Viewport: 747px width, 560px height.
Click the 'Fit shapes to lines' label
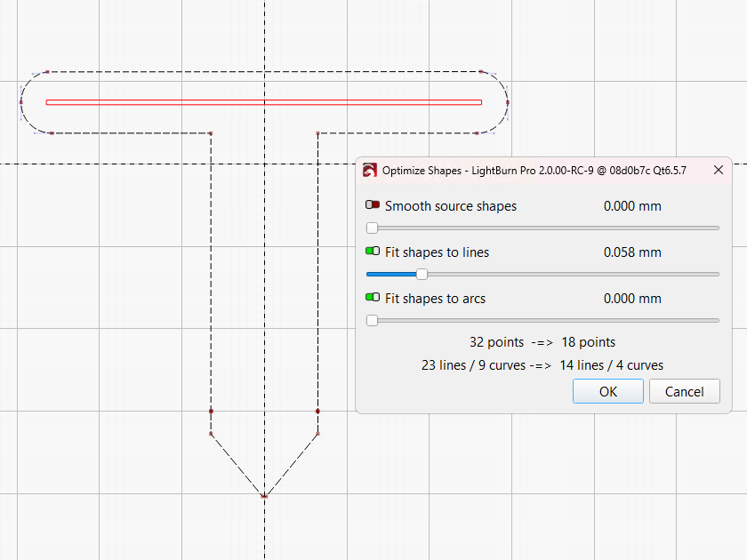point(437,252)
